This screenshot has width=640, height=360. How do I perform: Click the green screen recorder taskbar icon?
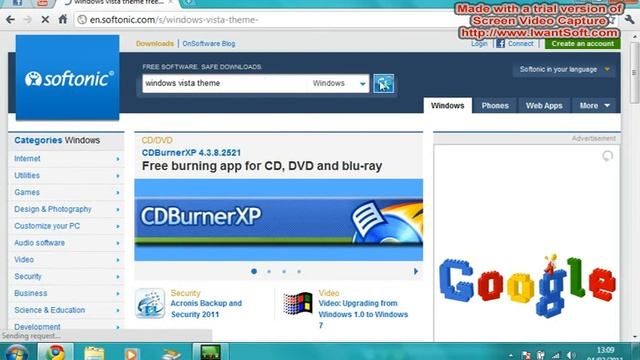click(x=211, y=352)
